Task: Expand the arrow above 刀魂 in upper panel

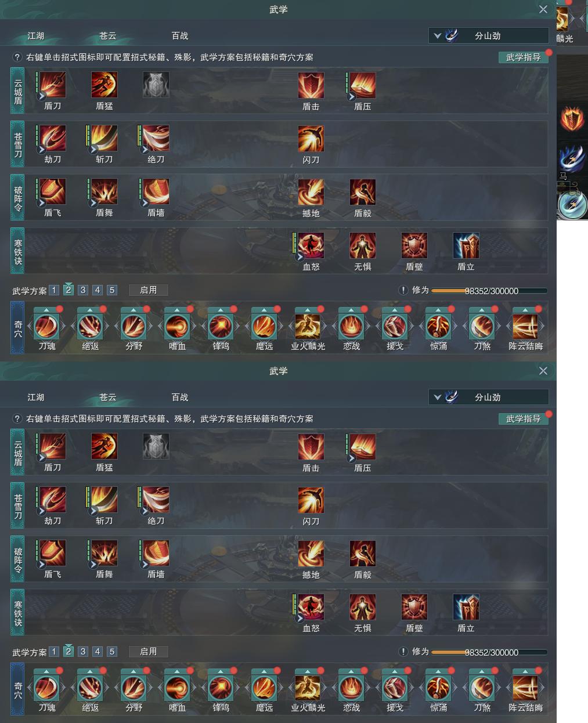Action: (x=46, y=310)
